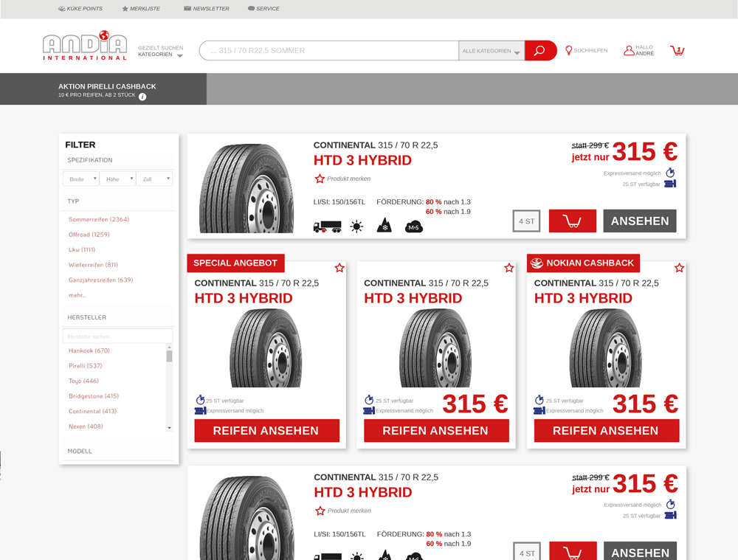This screenshot has height=560, width=738.
Task: Filter by Offroad (1259)
Action: (x=89, y=235)
